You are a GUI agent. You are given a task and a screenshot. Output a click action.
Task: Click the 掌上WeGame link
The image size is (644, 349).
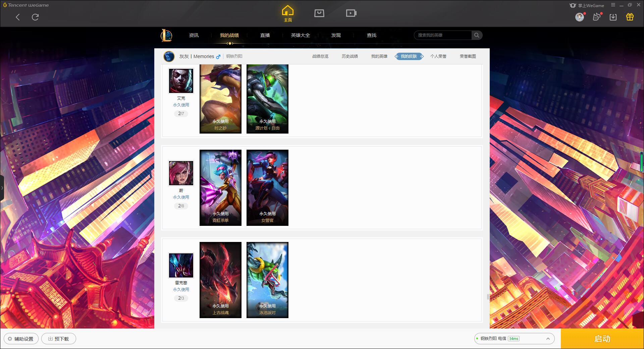click(587, 5)
